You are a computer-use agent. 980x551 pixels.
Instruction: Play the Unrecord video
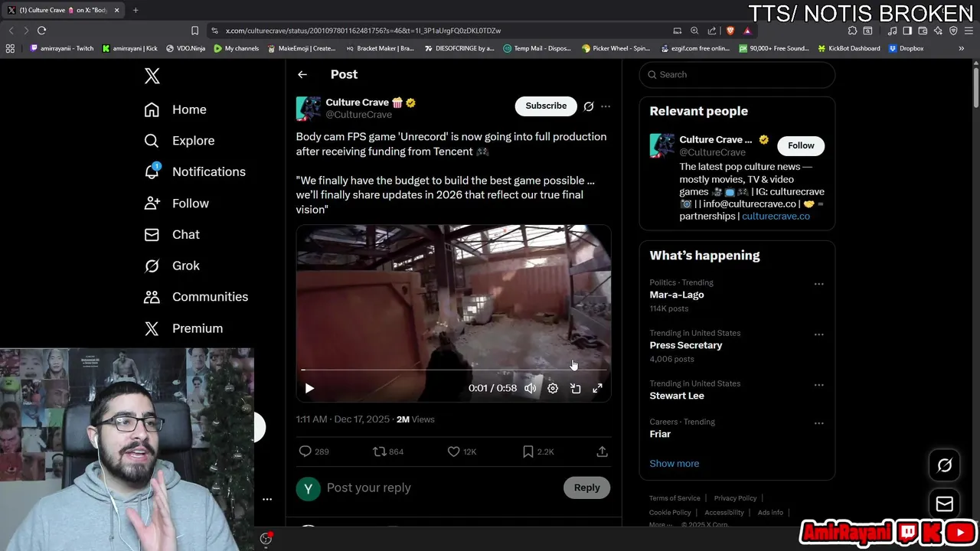(x=309, y=388)
